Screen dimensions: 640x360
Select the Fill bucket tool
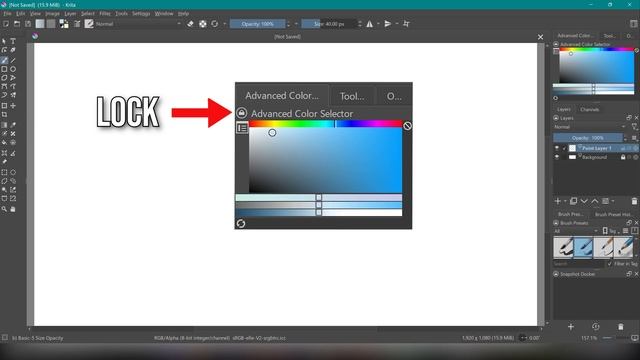[4, 143]
